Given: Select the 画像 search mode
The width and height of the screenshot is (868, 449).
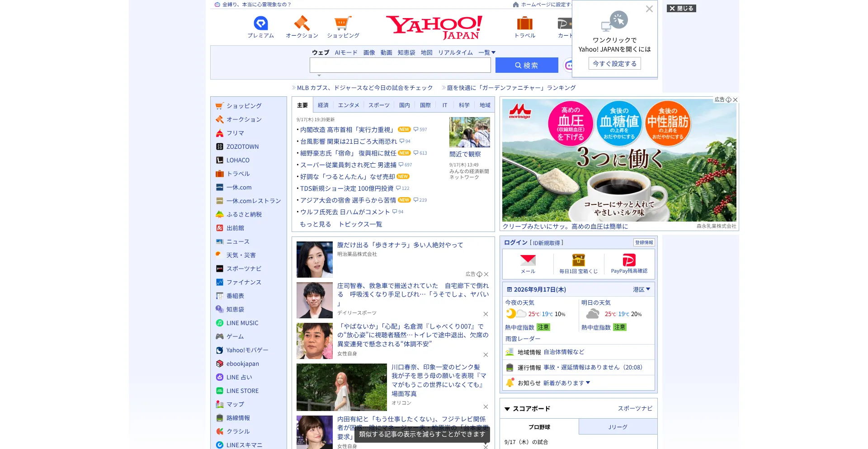Looking at the screenshot, I should coord(369,52).
